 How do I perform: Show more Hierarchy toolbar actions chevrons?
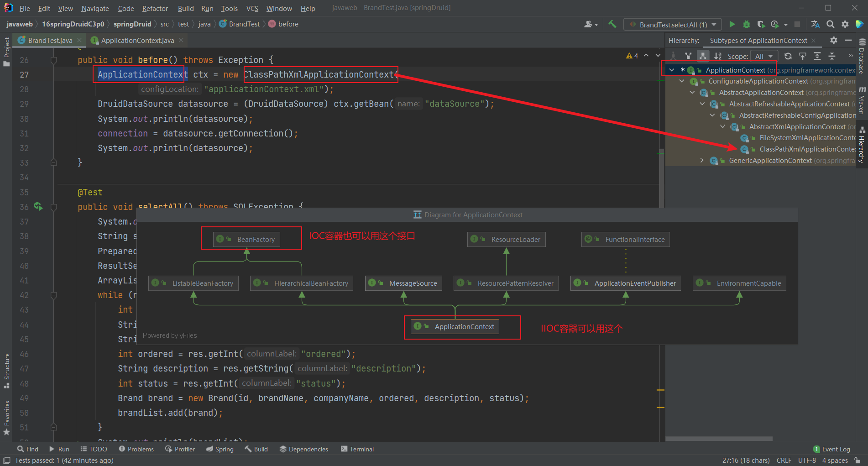pos(851,56)
